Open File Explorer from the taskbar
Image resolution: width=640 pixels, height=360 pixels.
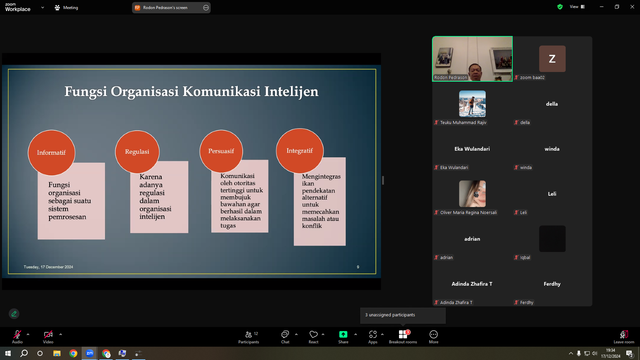[x=57, y=353]
